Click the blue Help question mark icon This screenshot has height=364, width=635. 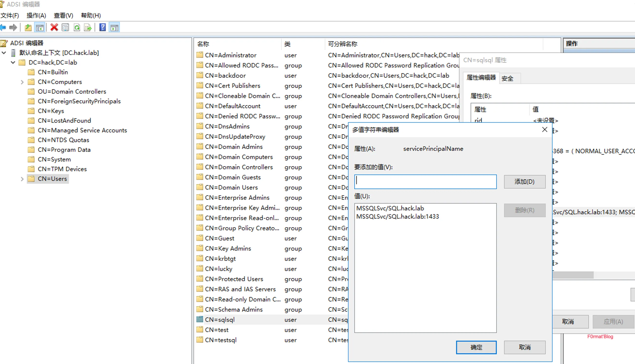point(103,27)
